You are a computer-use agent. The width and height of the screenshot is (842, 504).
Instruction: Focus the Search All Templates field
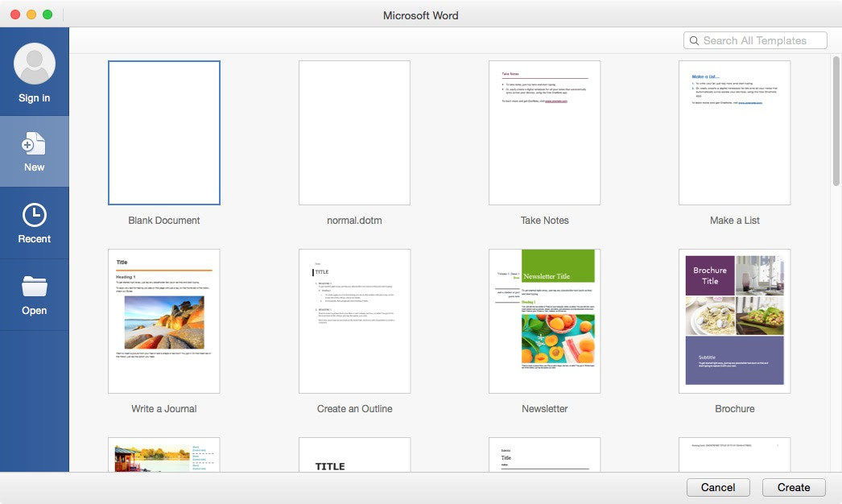(x=755, y=40)
